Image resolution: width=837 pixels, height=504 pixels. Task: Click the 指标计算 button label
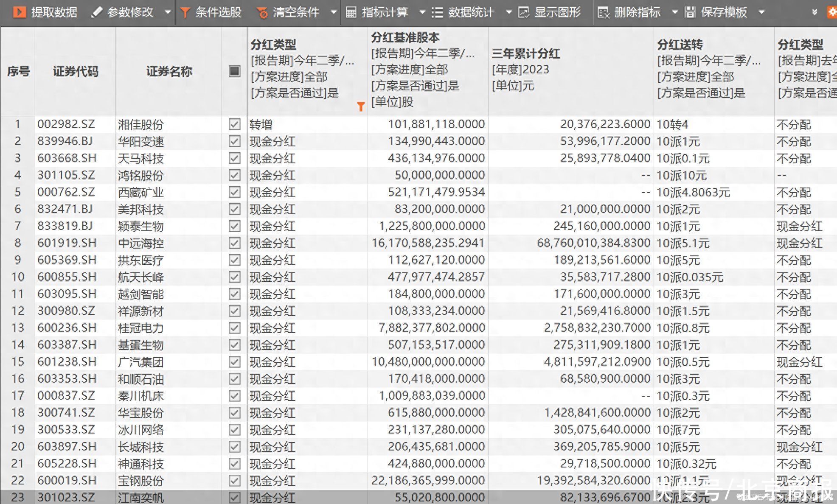tap(385, 12)
